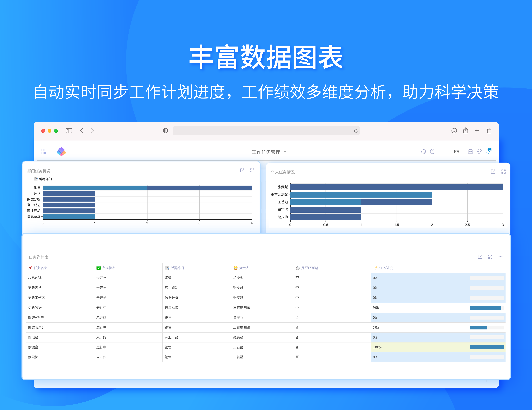532x410 pixels.
Task: Click the browser address bar
Action: (x=266, y=131)
